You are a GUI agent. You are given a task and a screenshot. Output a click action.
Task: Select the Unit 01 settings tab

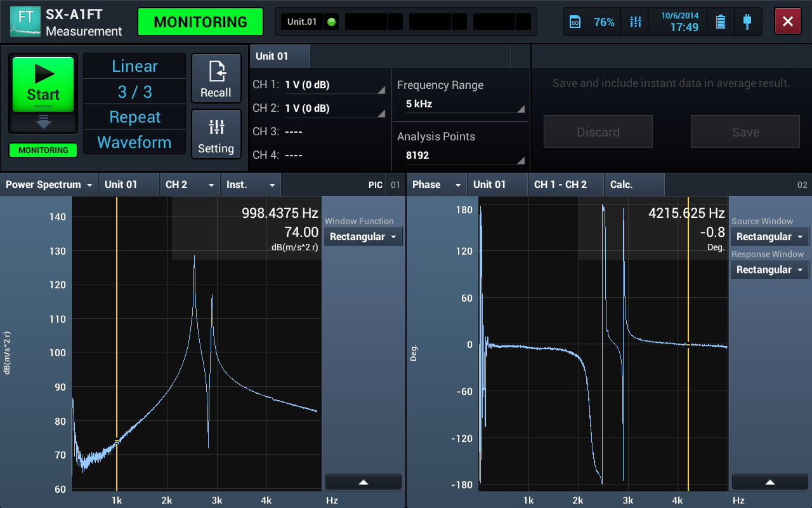(x=279, y=57)
